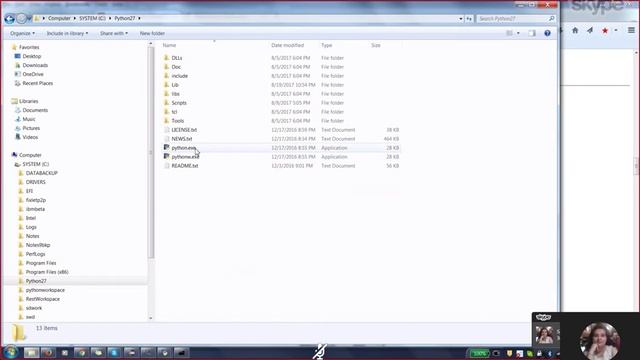Click the refresh button beside address bar
Image resolution: width=640 pixels, height=360 pixels.
[469, 19]
